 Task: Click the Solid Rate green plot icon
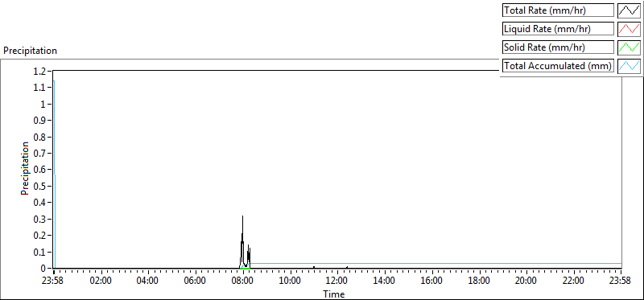click(630, 47)
